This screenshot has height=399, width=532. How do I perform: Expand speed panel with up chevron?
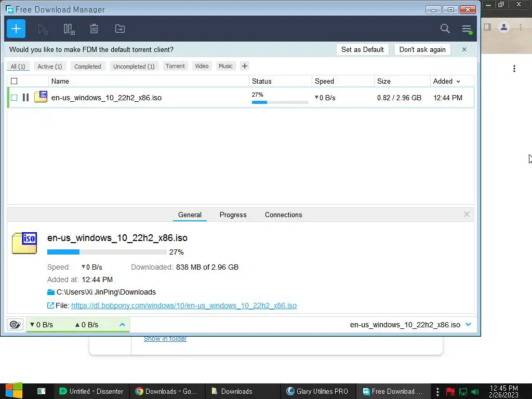click(122, 325)
